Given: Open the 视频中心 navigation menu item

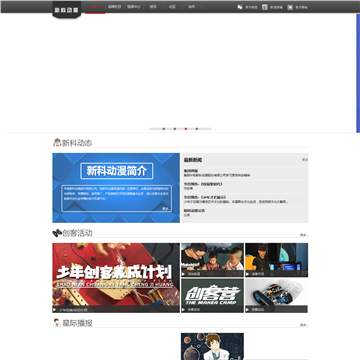Looking at the screenshot, I should tap(134, 7).
